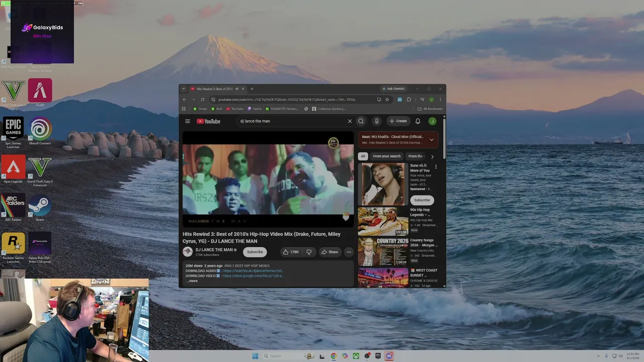Viewport: 644px width, 362px height.
Task: Open FiveM desktop shortcut
Action: [40, 93]
